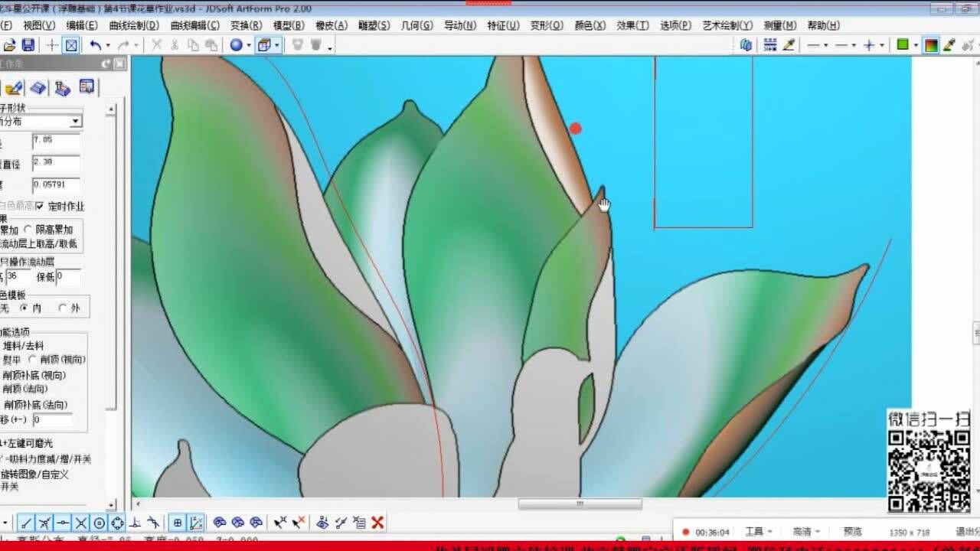Click the 保低 input field showing 0
Viewport: 980px width, 551px height.
click(x=68, y=276)
